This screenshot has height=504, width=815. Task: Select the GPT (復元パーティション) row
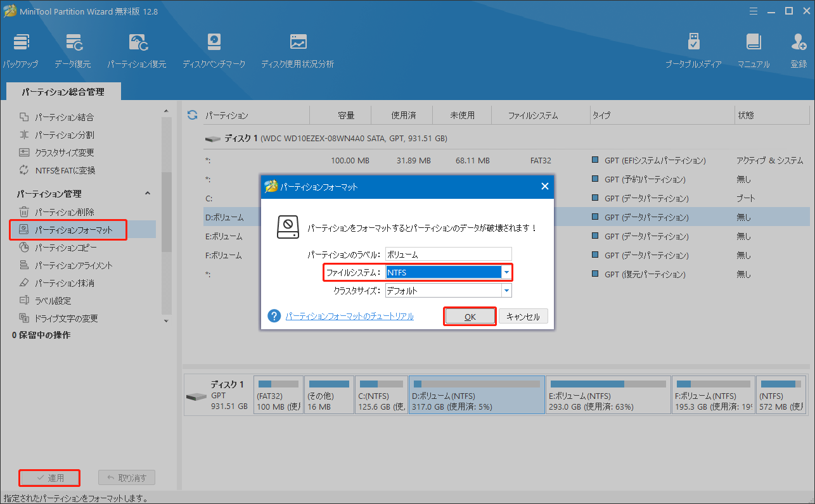point(506,274)
